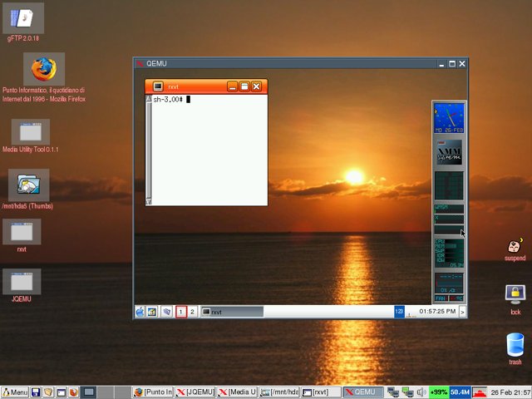The image size is (532, 399).
Task: Launch the JQEMU desktop shortcut
Action: [x=22, y=282]
